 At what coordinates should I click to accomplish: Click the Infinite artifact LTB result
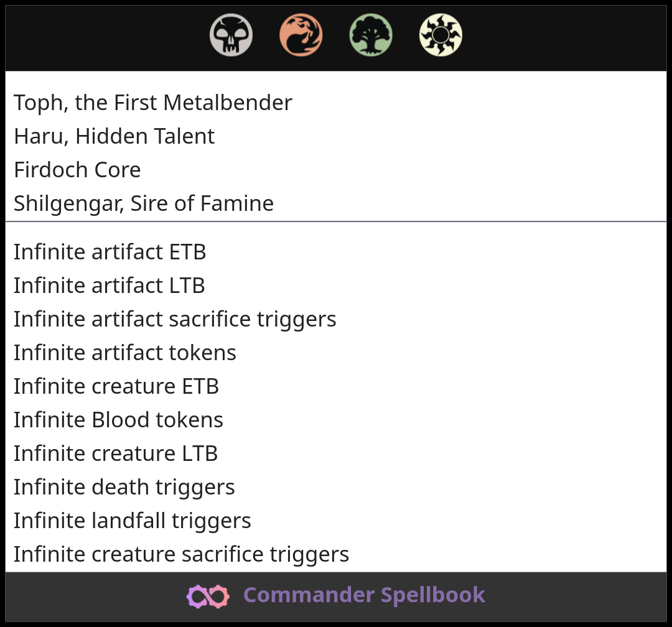[110, 286]
